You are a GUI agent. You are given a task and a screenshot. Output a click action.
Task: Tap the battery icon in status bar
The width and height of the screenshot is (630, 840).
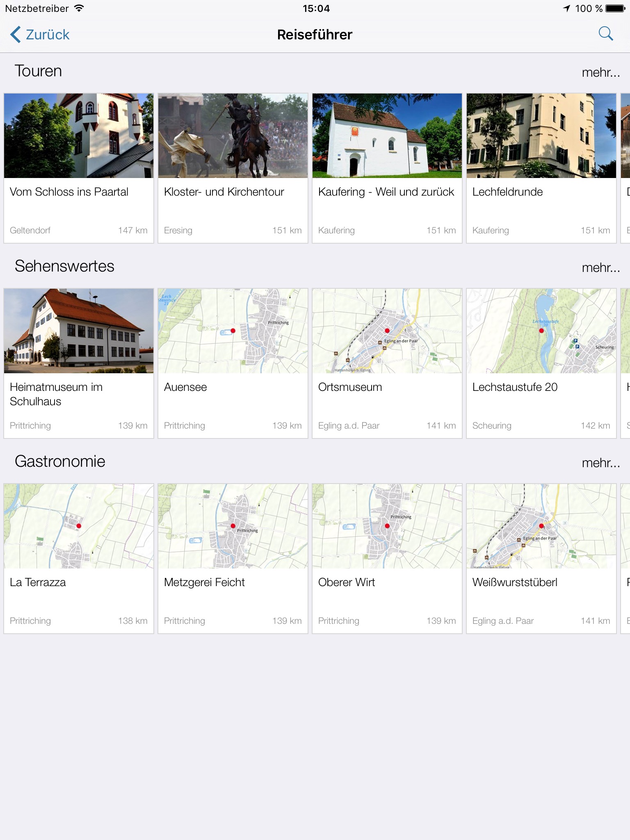click(x=615, y=9)
